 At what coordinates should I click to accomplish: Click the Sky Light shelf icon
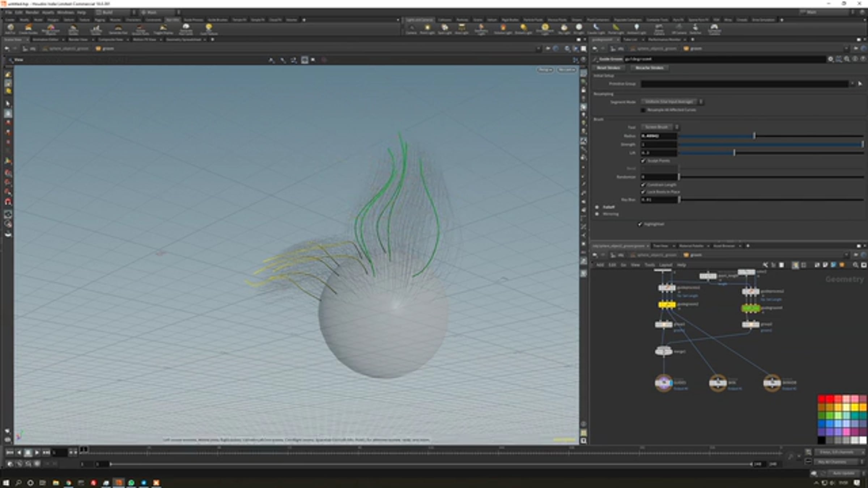coord(564,29)
